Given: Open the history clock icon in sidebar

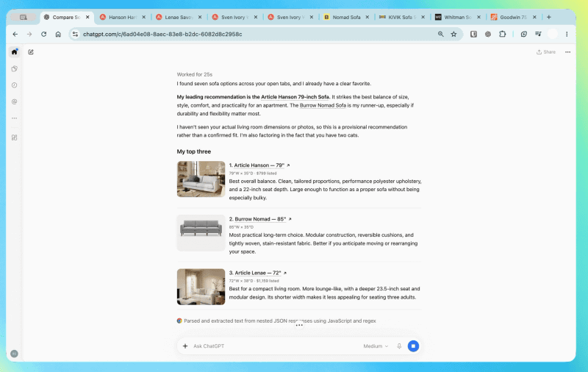Looking at the screenshot, I should (14, 85).
